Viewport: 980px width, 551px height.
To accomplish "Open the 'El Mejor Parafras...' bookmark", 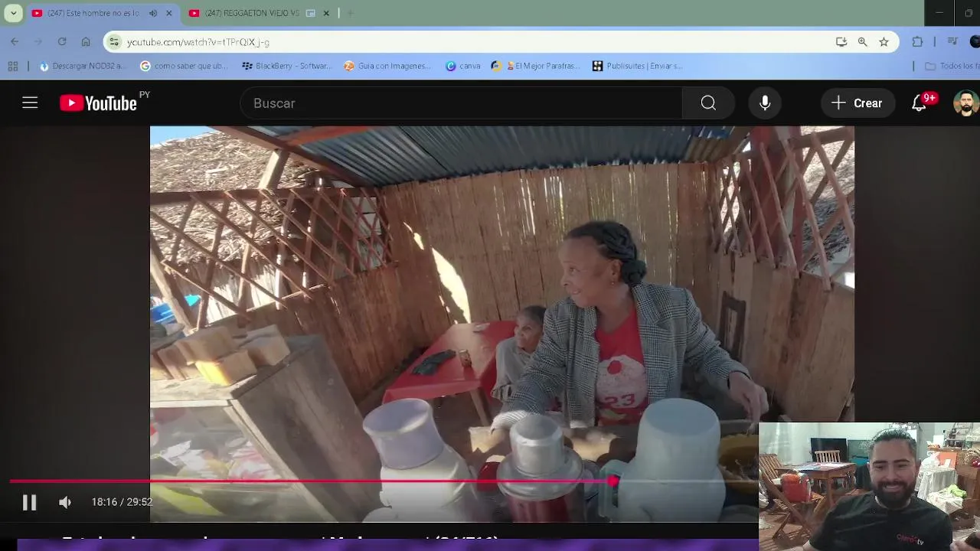I will pyautogui.click(x=536, y=66).
